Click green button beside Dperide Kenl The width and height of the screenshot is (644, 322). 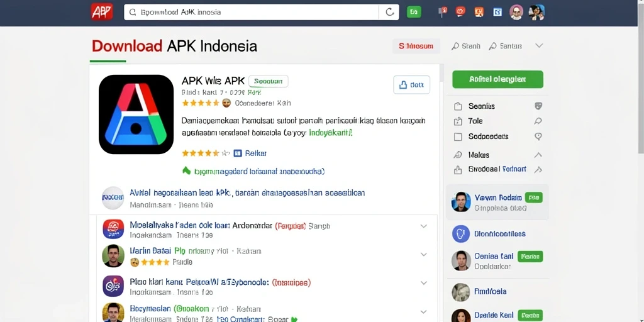(530, 316)
